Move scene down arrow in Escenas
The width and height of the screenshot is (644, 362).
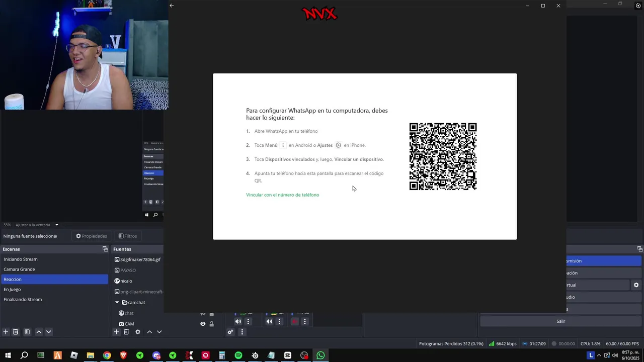pyautogui.click(x=49, y=332)
